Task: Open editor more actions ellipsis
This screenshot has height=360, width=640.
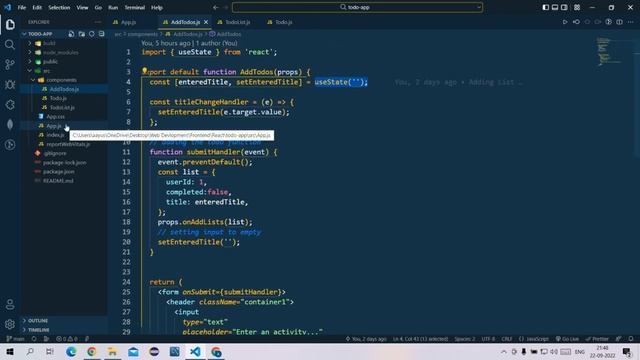Action: [631, 22]
